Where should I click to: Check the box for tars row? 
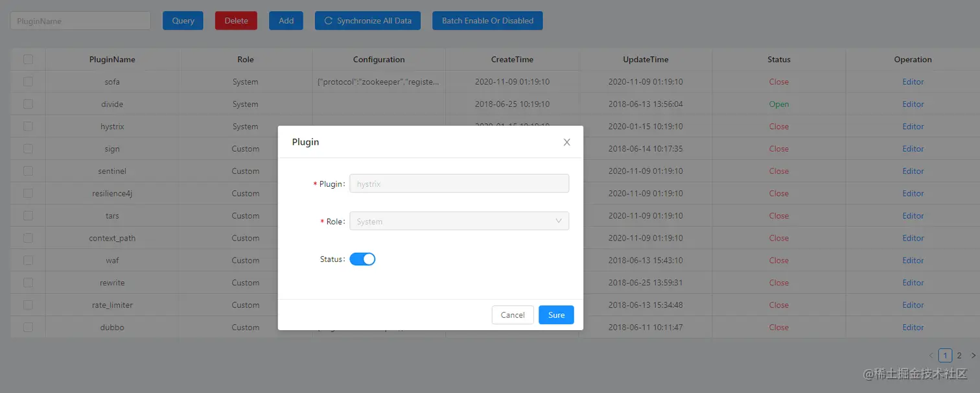[x=28, y=215]
